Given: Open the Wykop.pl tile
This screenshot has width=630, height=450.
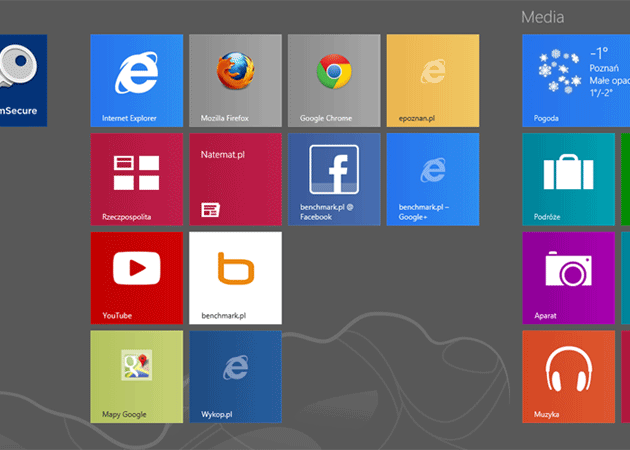Looking at the screenshot, I should (235, 377).
